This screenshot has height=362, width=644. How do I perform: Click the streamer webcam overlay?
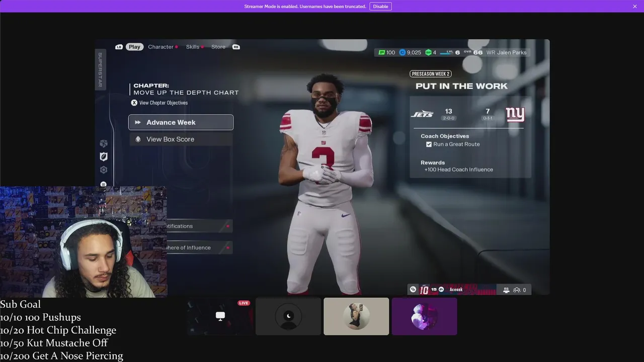click(x=83, y=242)
